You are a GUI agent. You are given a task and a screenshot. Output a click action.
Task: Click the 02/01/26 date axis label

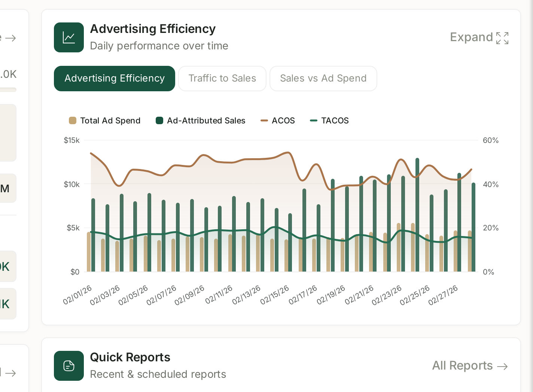point(77,295)
